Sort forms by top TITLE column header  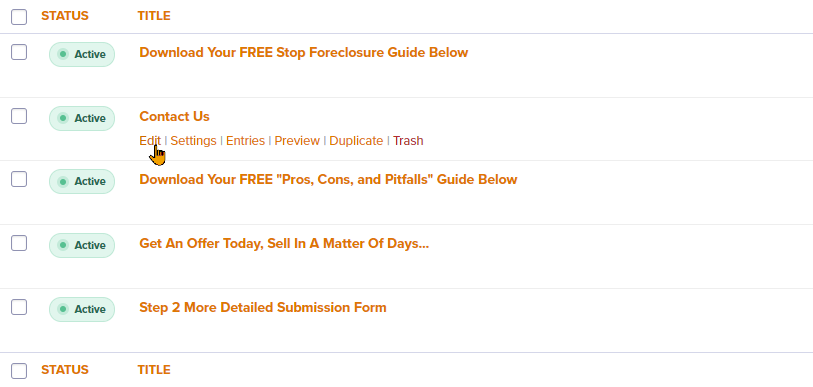154,16
